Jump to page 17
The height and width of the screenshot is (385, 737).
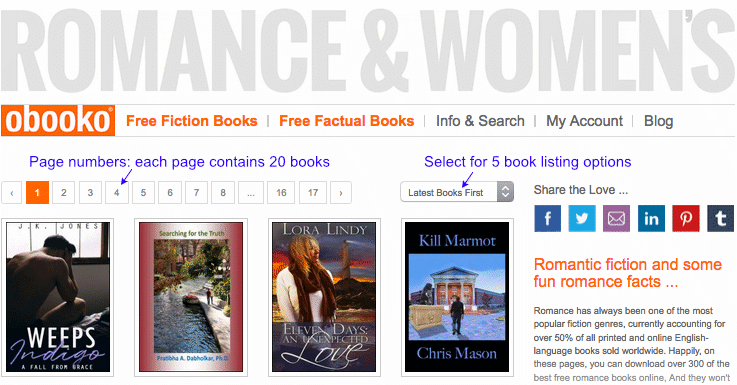pos(313,193)
